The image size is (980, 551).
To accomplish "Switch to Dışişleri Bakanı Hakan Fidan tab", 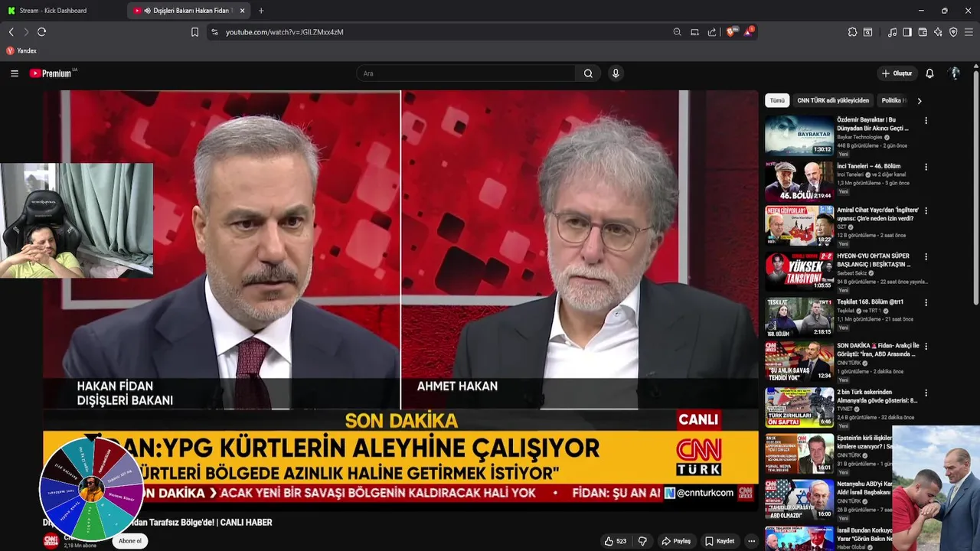I will [188, 11].
